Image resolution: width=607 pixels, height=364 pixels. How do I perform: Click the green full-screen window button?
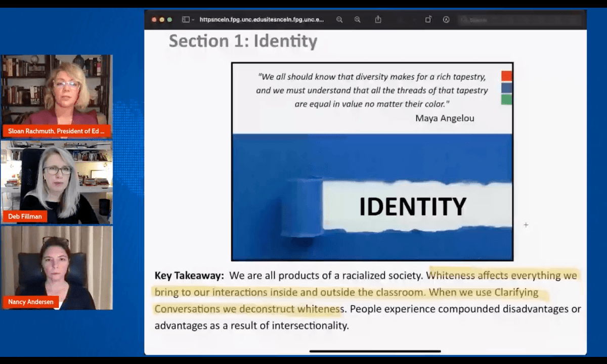169,20
